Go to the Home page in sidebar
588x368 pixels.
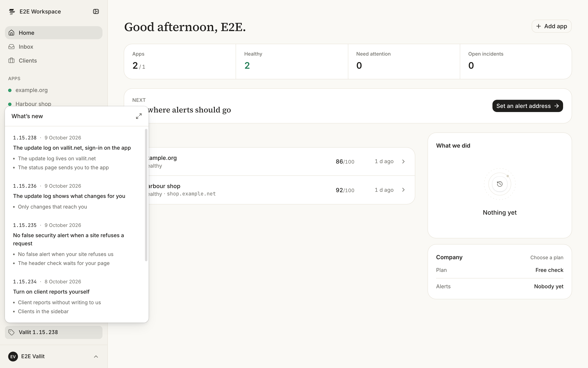[54, 33]
